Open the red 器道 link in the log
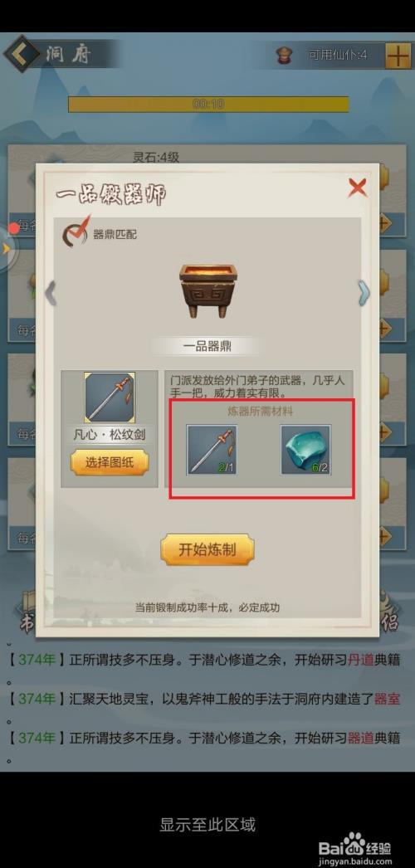Viewport: 415px width, 868px height. pyautogui.click(x=361, y=739)
